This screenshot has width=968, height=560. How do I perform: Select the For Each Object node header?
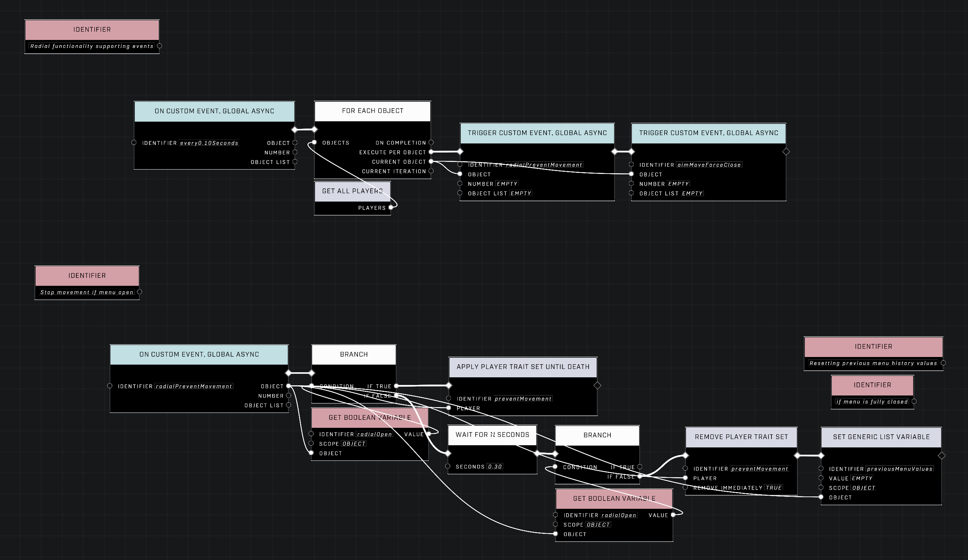click(x=372, y=111)
